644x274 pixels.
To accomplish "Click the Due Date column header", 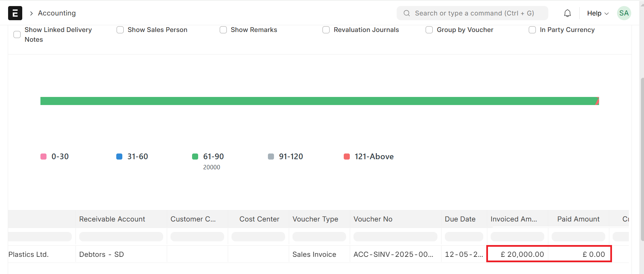I will click(460, 219).
